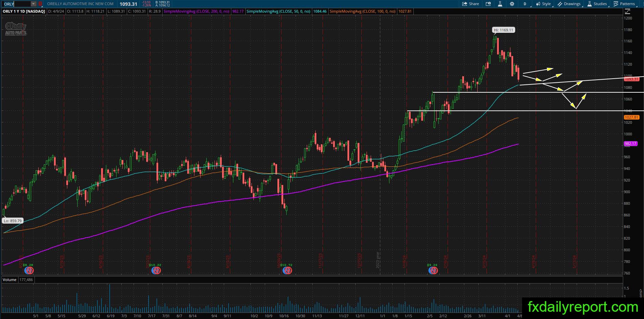Click the 200 SMA value 982.17 in header
Screen dimensions: 644x319
[x=238, y=11]
